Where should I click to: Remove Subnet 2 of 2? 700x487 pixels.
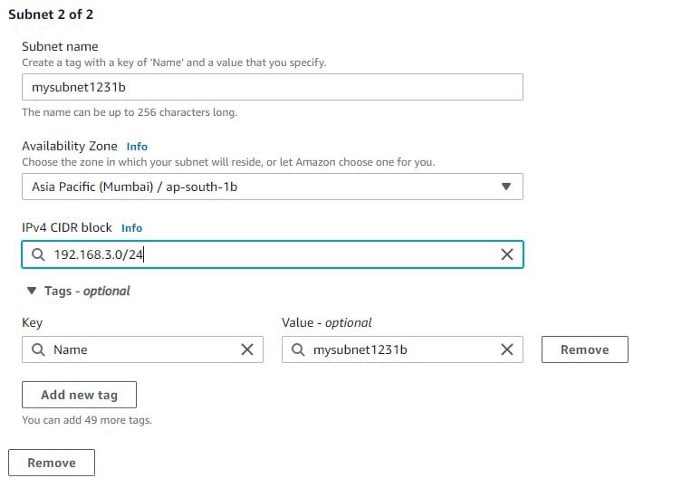tap(51, 462)
